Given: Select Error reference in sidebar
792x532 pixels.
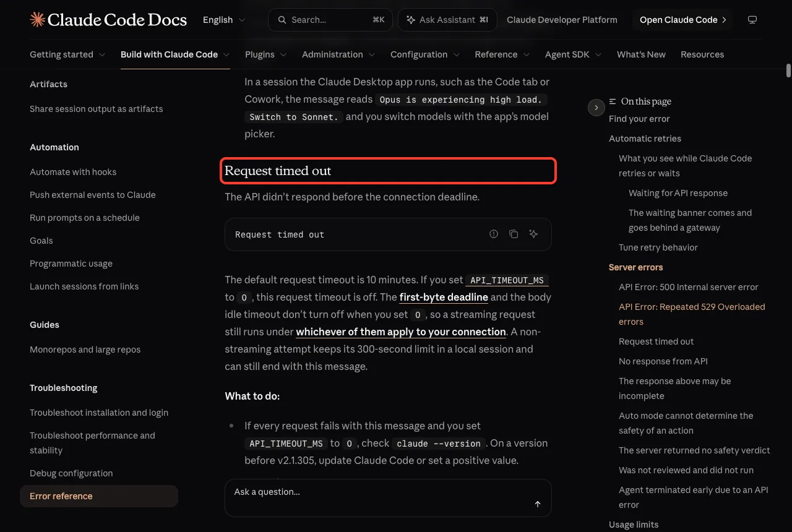Looking at the screenshot, I should pyautogui.click(x=99, y=496).
